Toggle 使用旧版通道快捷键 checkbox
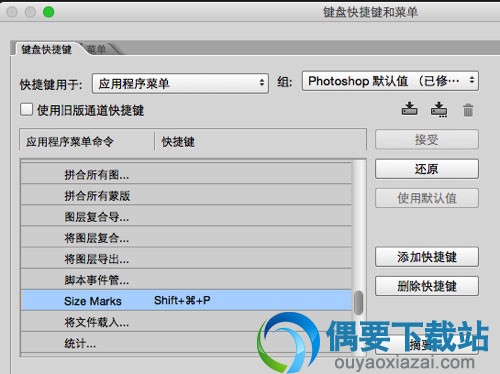Viewport: 500px width, 374px height. [26, 109]
